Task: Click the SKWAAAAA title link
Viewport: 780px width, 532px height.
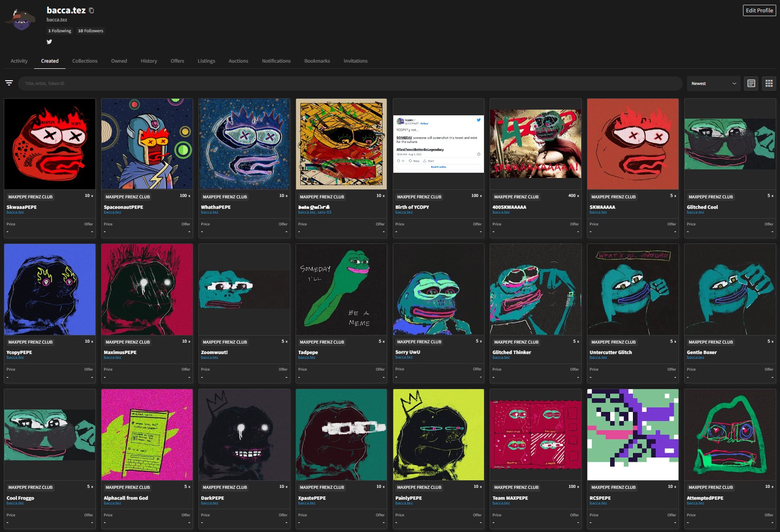Action: (x=602, y=207)
